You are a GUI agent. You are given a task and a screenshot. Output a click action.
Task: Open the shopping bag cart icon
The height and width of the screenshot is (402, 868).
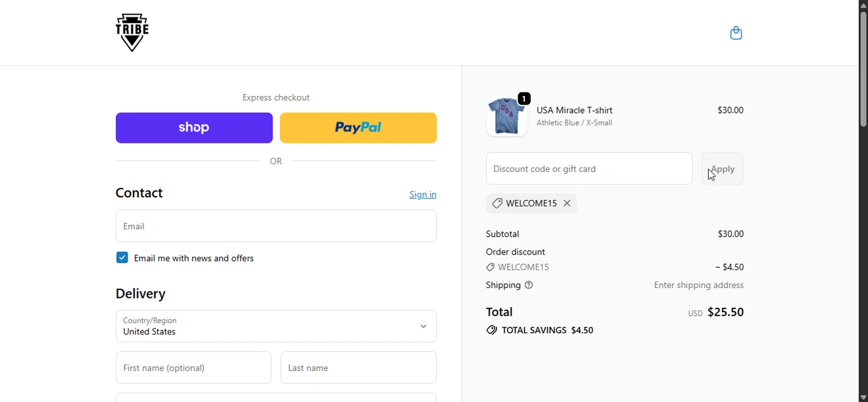pyautogui.click(x=736, y=33)
